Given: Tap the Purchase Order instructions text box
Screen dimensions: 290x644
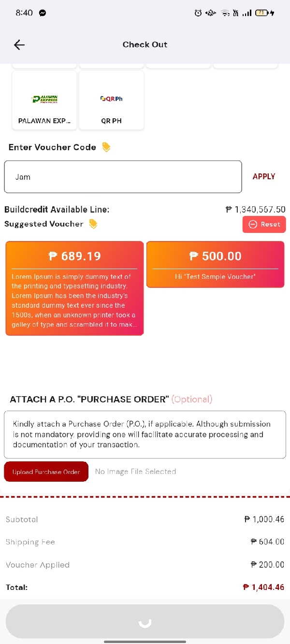Looking at the screenshot, I should click(x=145, y=434).
